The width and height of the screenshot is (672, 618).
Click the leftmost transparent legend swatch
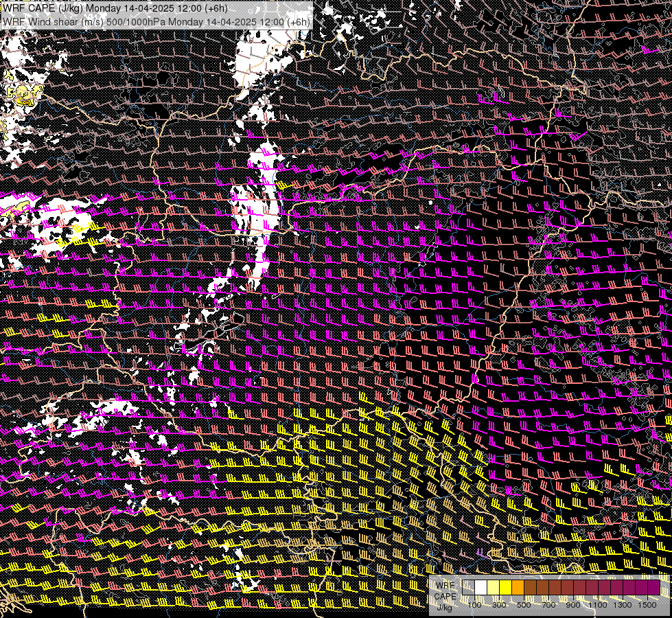468,588
